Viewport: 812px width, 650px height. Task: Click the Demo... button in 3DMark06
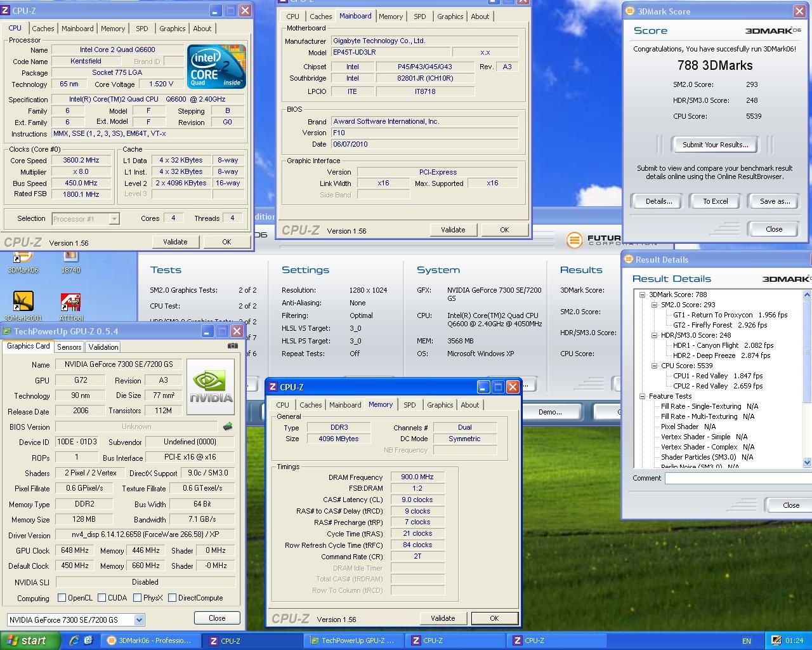click(x=550, y=412)
